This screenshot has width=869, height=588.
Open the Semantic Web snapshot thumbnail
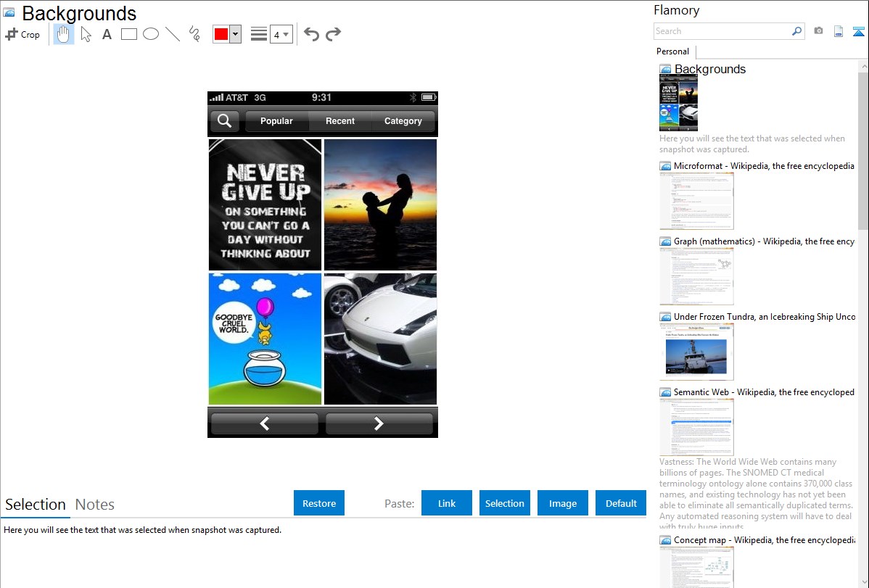point(696,426)
